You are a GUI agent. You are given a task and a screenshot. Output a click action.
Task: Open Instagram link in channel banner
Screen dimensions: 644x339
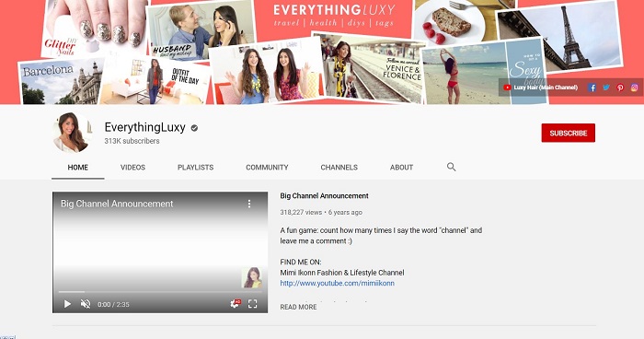pos(634,88)
